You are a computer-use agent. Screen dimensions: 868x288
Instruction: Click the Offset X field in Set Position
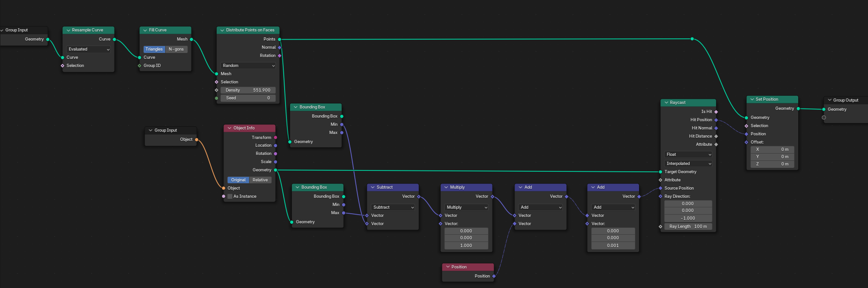[x=773, y=149]
